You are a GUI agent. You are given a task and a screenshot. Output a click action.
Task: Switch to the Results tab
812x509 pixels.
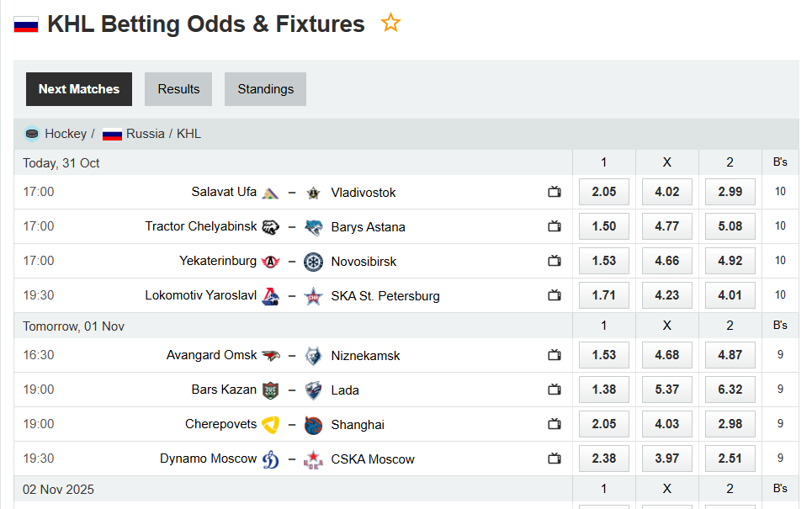tap(178, 88)
